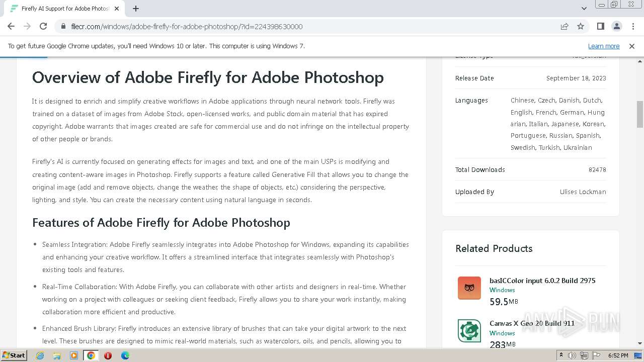Select the Firefly AI Support tab
The image size is (644, 362).
[x=64, y=9]
